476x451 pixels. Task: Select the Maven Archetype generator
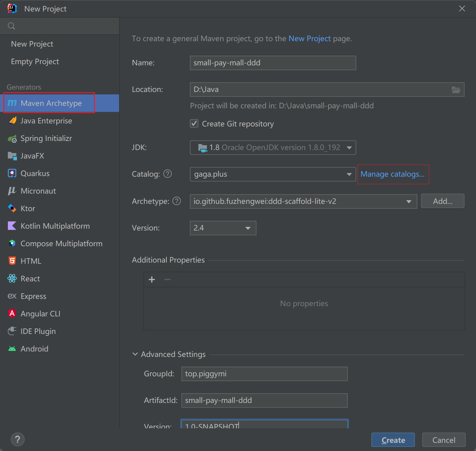(60, 103)
